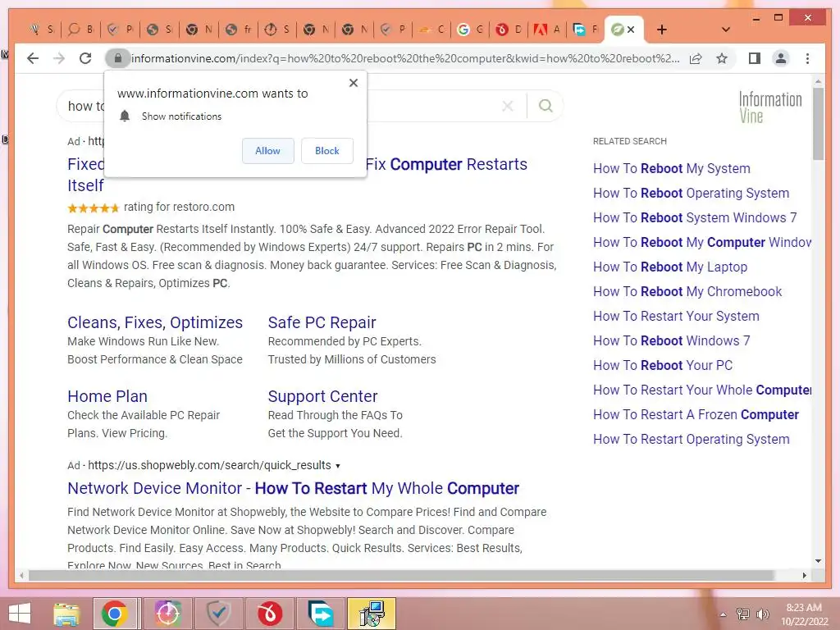The image size is (840, 630).
Task: Switch to the Adobe tab
Action: 546,30
